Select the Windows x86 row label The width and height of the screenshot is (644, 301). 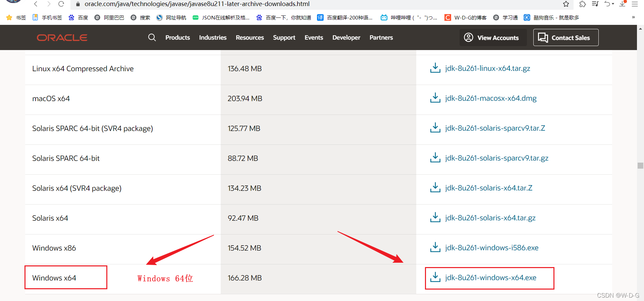click(54, 248)
